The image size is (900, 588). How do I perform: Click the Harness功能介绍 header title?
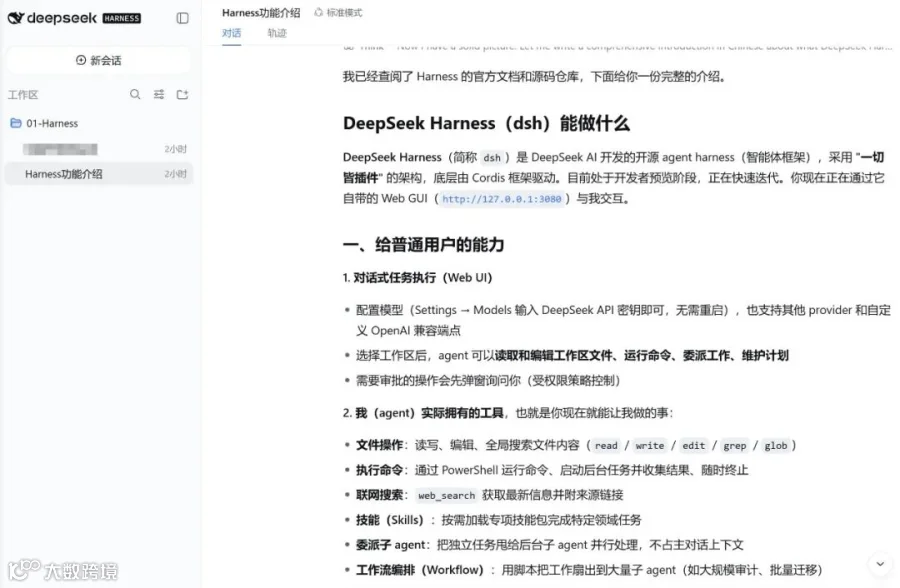click(261, 13)
